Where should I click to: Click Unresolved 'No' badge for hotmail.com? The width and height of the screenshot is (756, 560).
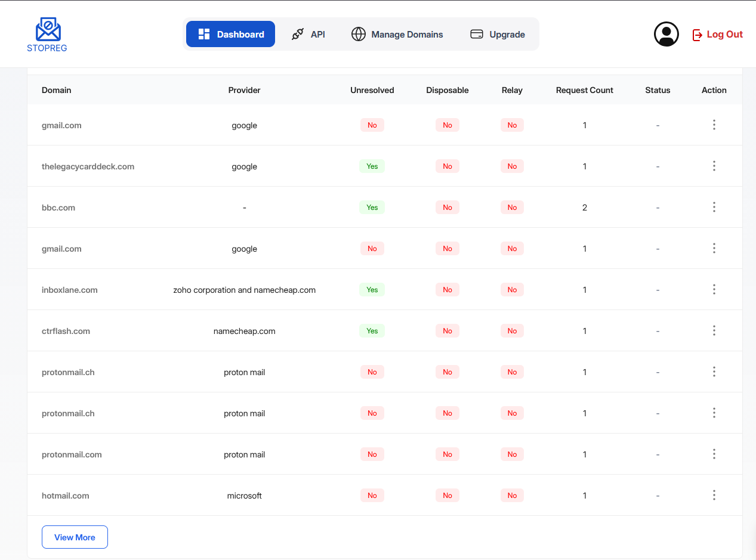click(x=372, y=495)
